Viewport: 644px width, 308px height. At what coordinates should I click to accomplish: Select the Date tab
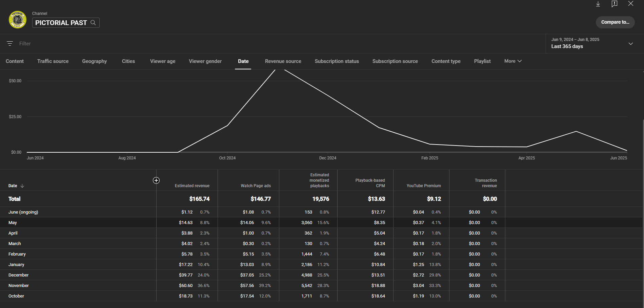tap(243, 61)
